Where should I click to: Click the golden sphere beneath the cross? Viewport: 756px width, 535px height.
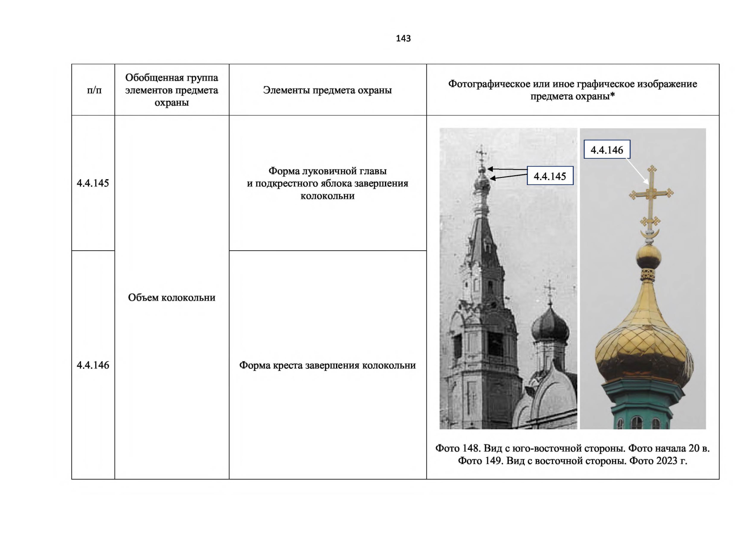648,256
